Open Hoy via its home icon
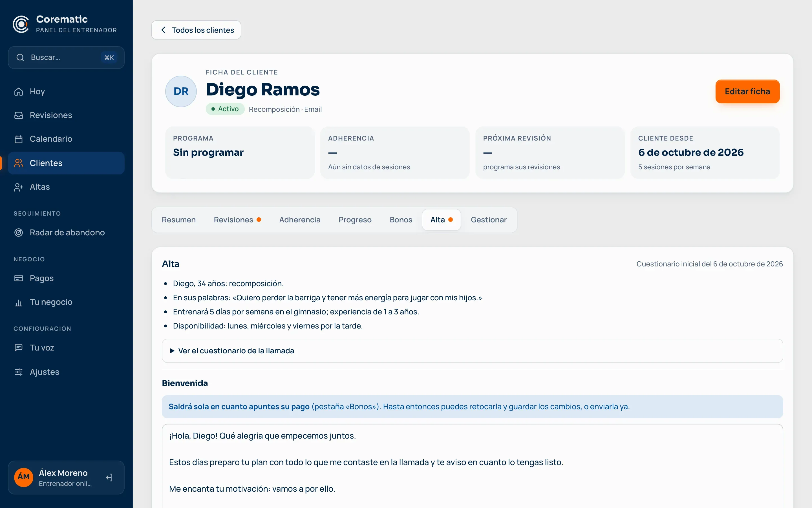Image resolution: width=812 pixels, height=508 pixels. coord(18,91)
